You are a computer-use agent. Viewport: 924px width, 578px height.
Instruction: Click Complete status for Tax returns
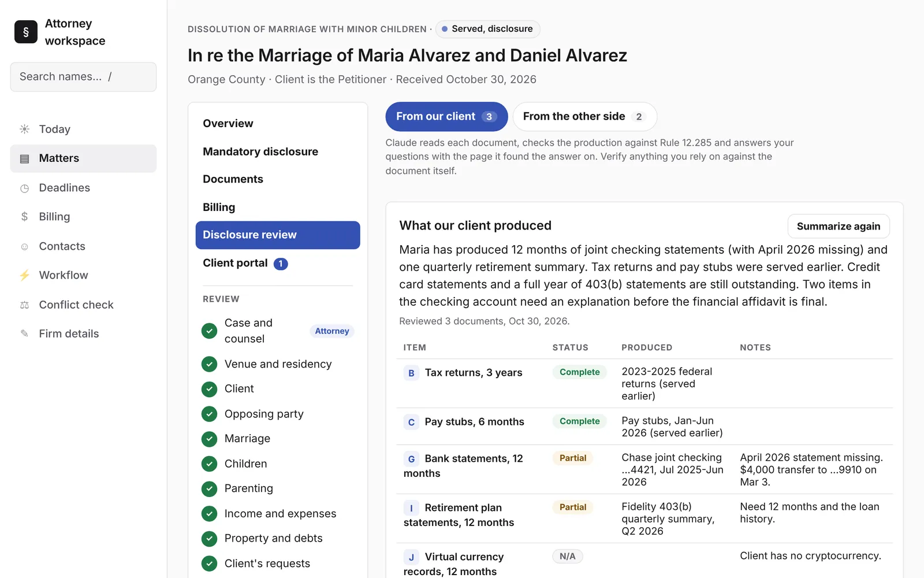click(580, 372)
